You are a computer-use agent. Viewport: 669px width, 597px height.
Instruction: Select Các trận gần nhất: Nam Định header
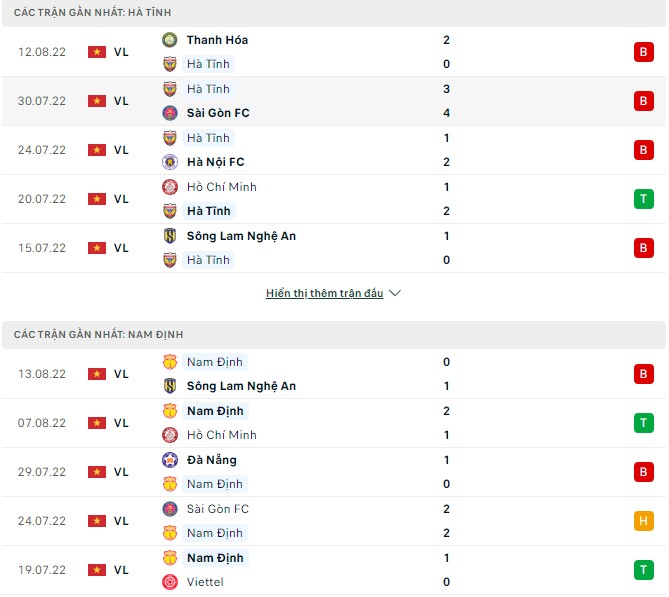[x=98, y=334]
